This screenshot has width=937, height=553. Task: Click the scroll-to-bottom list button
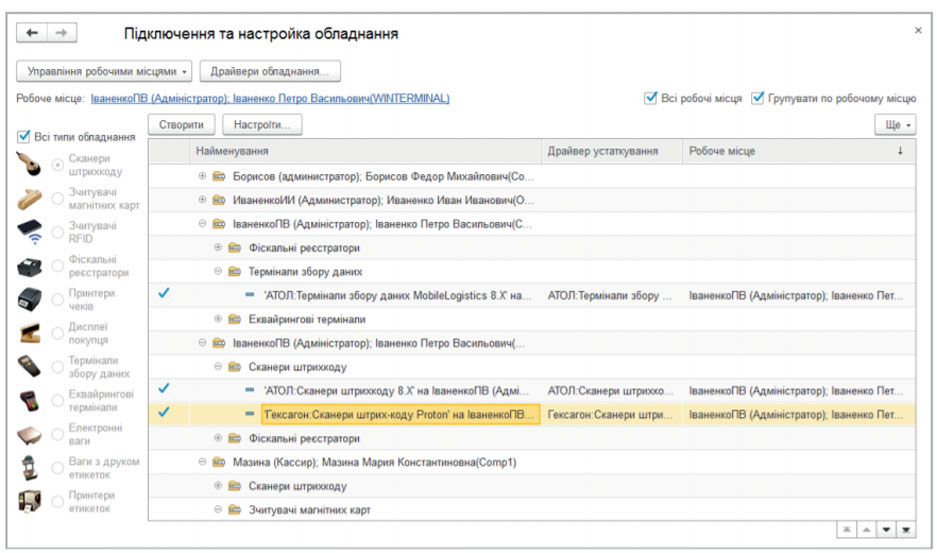click(906, 530)
